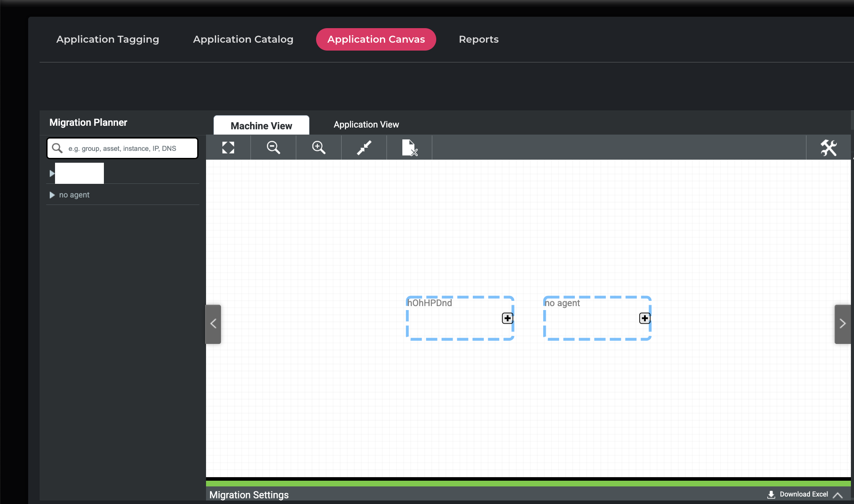Image resolution: width=854 pixels, height=504 pixels.
Task: Expand the redacted group tree item
Action: pyautogui.click(x=52, y=173)
